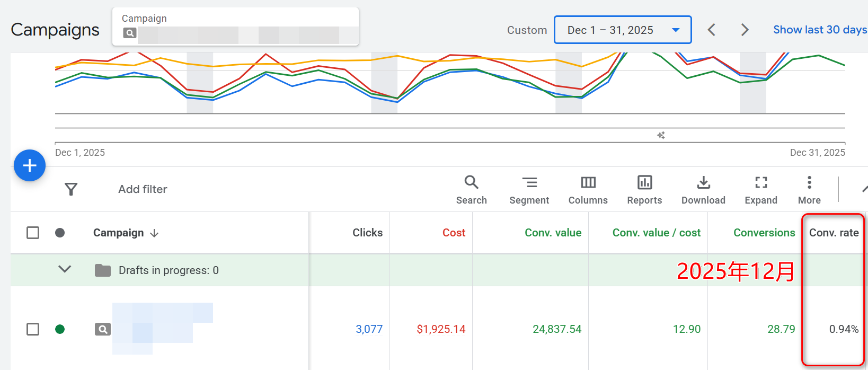
Task: Sort by the Conv. value column
Action: 553,233
